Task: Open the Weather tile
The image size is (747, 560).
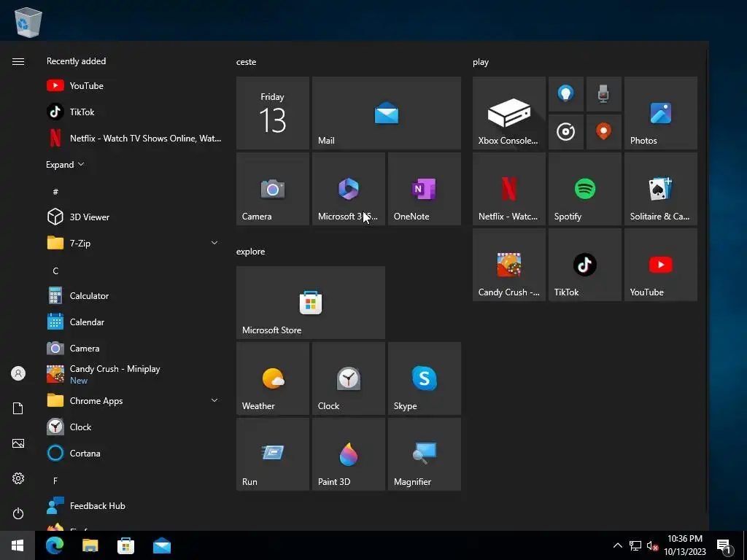Action: point(273,378)
